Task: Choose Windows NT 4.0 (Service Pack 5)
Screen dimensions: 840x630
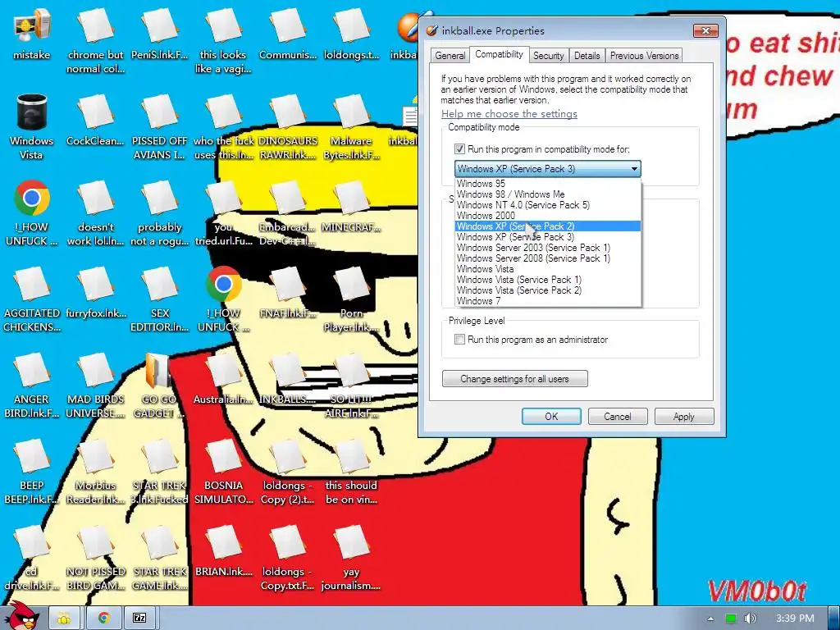Action: point(547,205)
